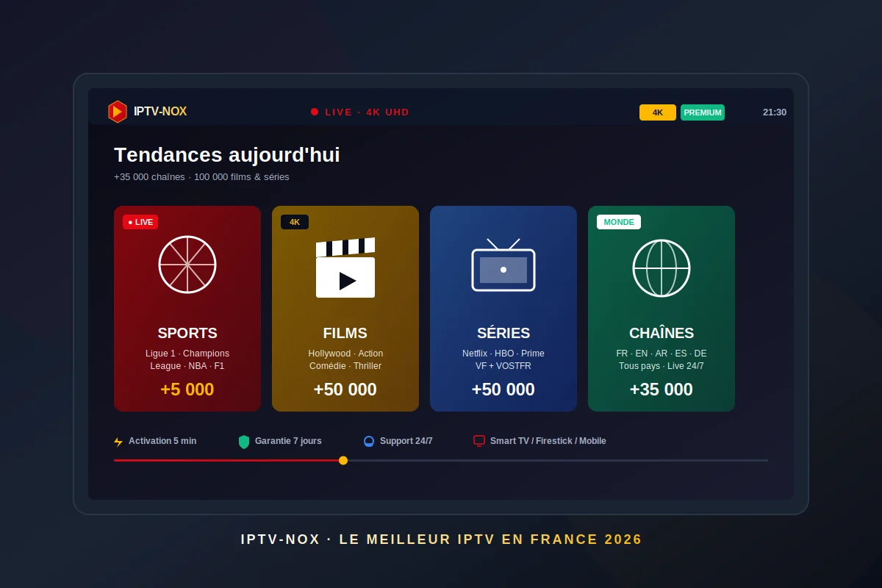Click "Hollywood · Action Comédie · Thriller" text
This screenshot has height=588, width=882.
345,359
